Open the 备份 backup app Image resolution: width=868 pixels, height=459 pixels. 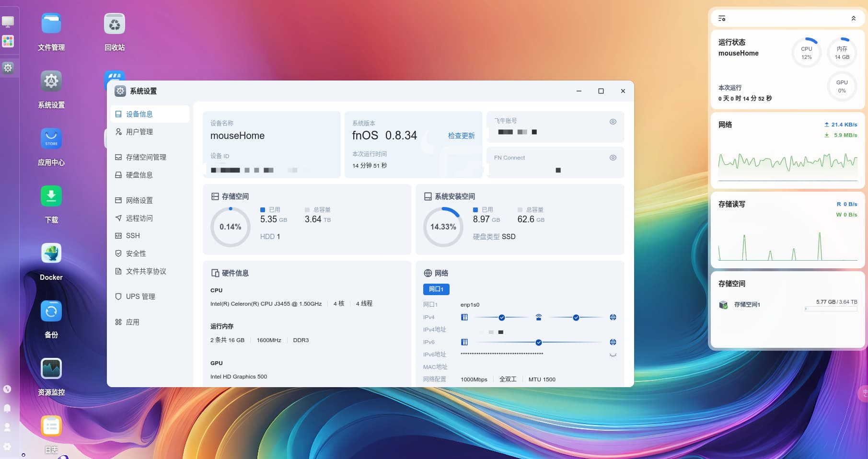pyautogui.click(x=51, y=311)
